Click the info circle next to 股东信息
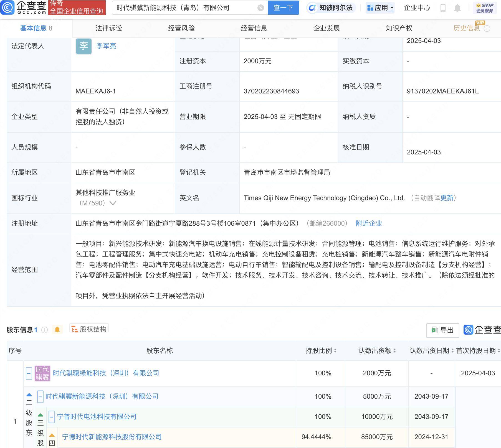Image resolution: width=501 pixels, height=448 pixels. (x=44, y=330)
